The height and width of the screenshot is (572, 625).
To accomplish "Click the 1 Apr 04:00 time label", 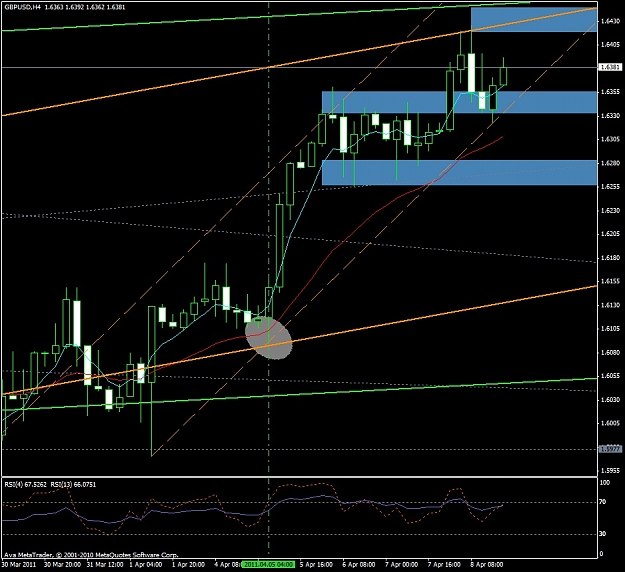I will coord(145,565).
